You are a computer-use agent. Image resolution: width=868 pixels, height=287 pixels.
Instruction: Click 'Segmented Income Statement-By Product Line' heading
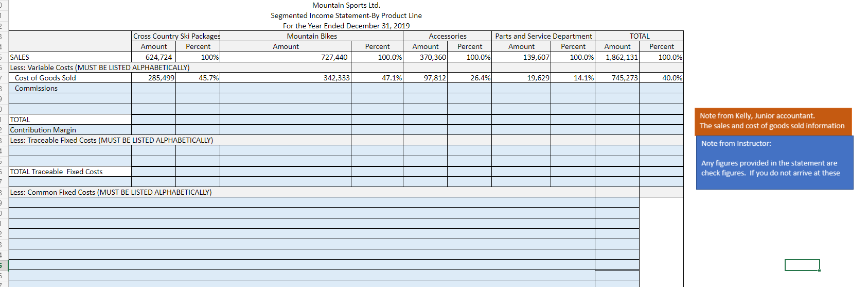pos(346,15)
